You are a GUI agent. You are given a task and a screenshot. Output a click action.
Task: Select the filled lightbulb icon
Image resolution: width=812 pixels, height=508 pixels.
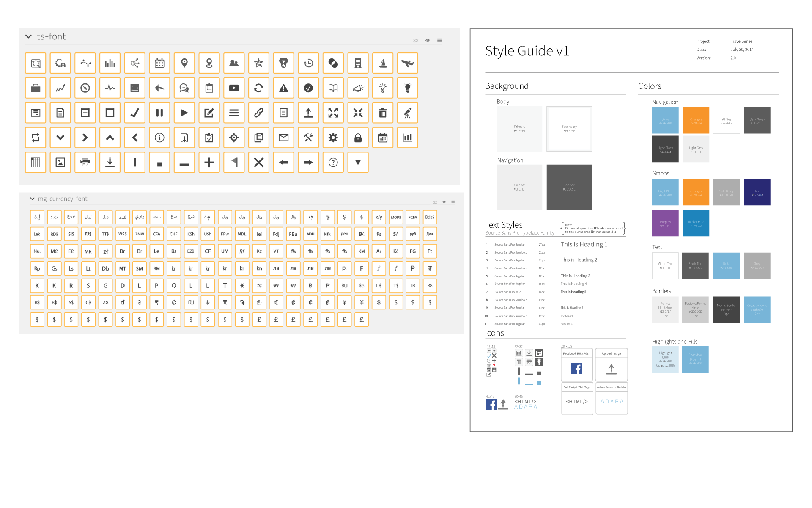point(408,88)
